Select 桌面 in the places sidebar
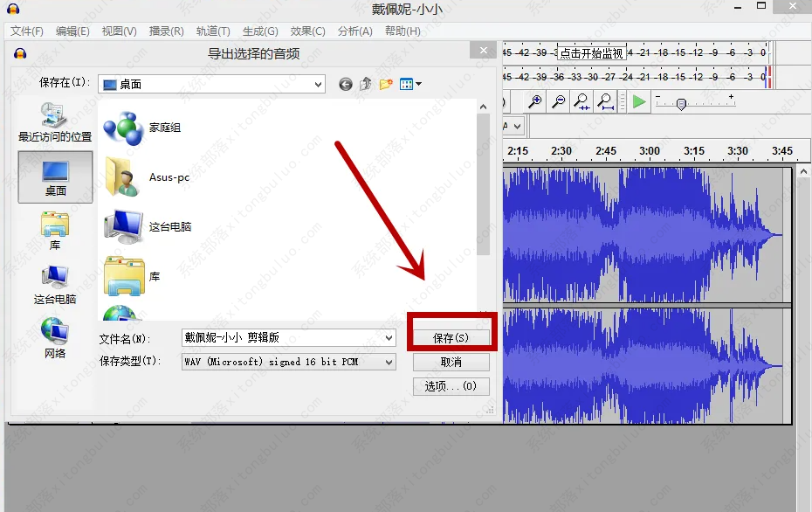This screenshot has height=512, width=812. tap(55, 177)
